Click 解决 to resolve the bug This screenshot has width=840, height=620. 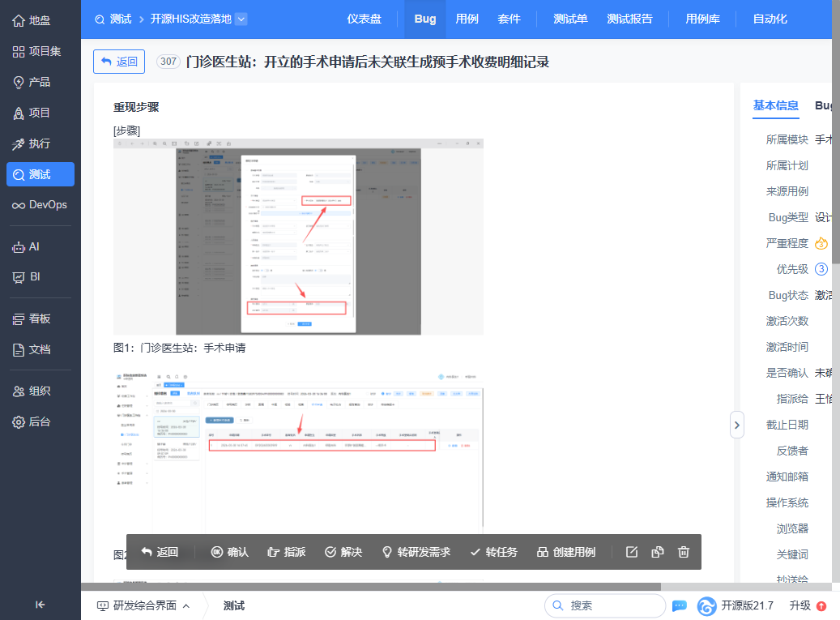(x=343, y=552)
